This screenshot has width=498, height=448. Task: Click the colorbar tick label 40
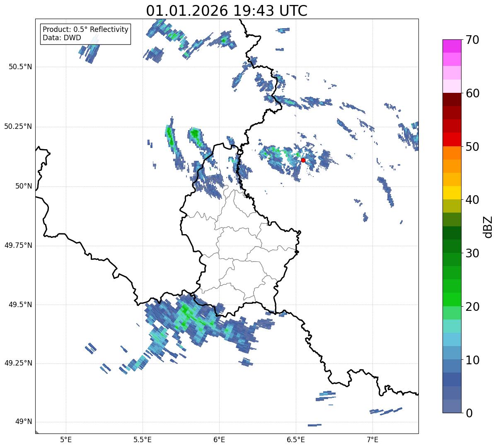473,200
